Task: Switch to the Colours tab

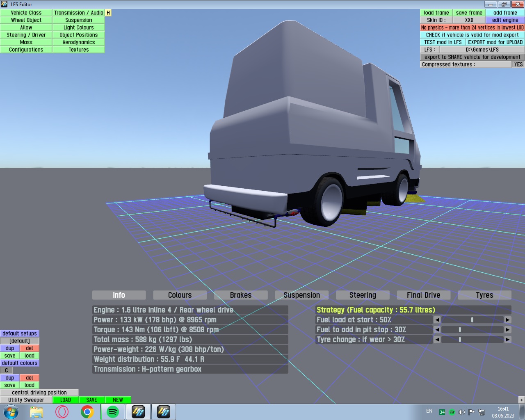Action: point(180,295)
